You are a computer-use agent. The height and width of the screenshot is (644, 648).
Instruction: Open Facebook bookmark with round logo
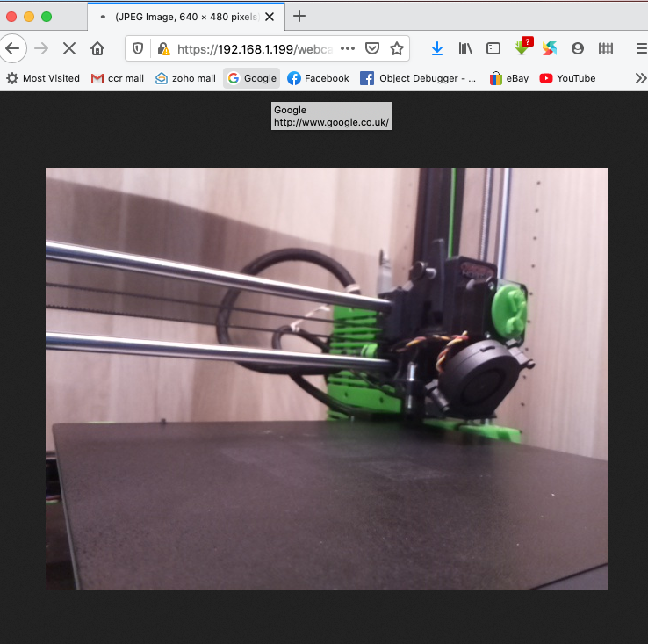pyautogui.click(x=318, y=78)
